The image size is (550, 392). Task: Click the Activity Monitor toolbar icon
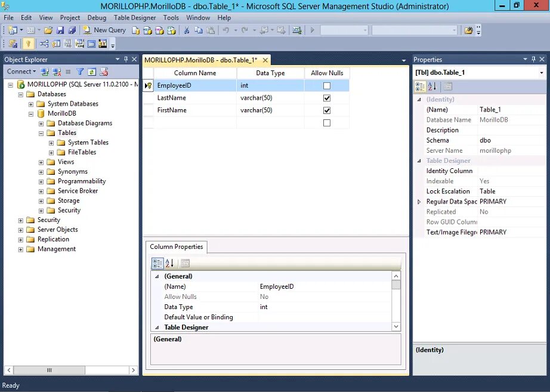[297, 30]
